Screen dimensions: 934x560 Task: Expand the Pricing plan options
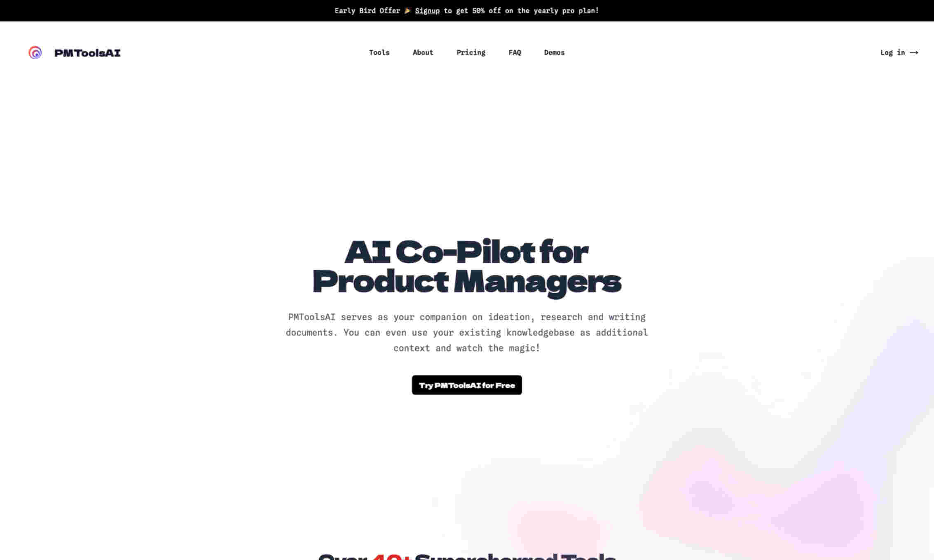point(471,52)
